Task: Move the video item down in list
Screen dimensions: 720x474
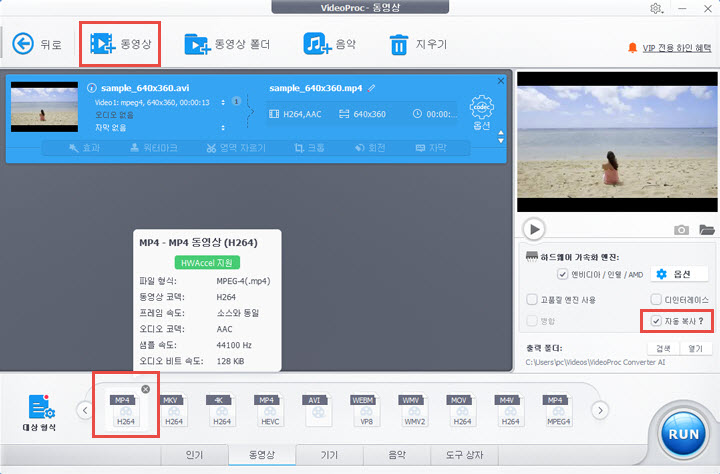Action: click(x=501, y=141)
